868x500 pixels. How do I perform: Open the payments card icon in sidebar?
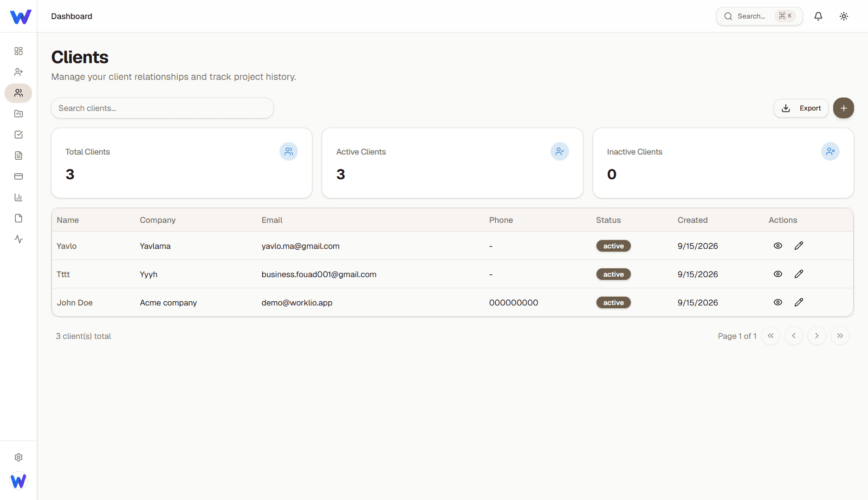(19, 176)
